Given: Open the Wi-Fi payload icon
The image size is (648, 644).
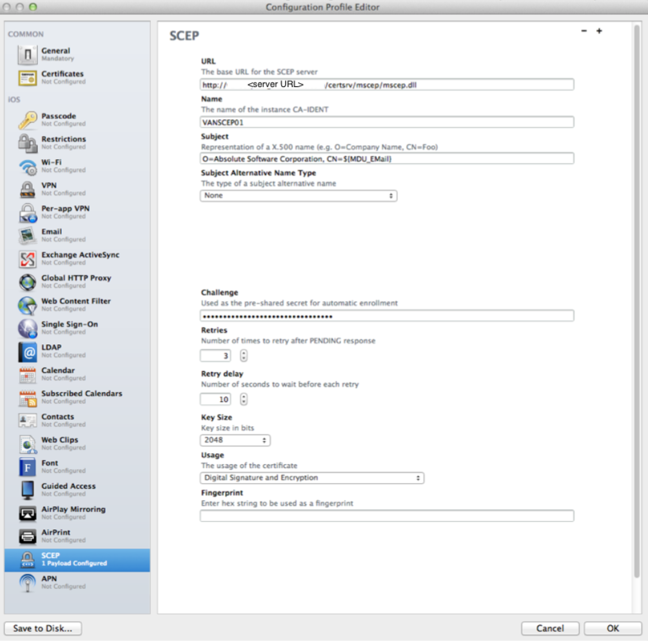Looking at the screenshot, I should pyautogui.click(x=27, y=166).
